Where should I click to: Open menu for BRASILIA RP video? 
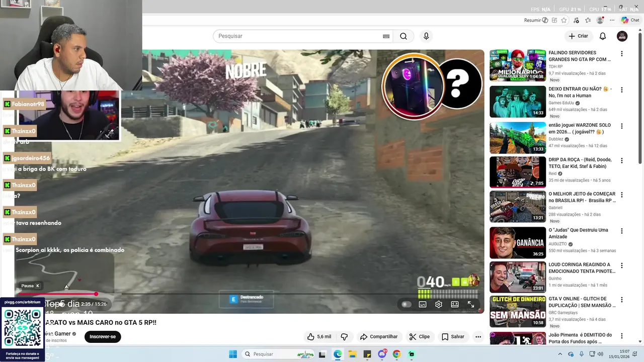click(x=622, y=195)
